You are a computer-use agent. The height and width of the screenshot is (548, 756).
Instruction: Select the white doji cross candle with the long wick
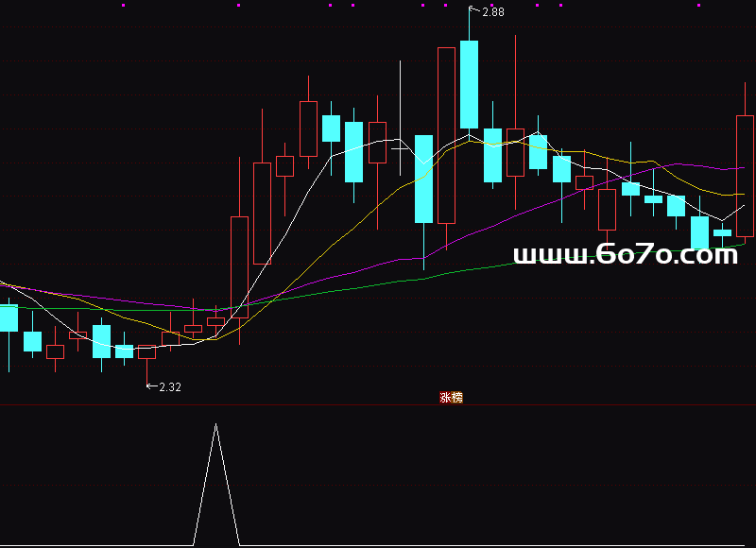pyautogui.click(x=401, y=147)
